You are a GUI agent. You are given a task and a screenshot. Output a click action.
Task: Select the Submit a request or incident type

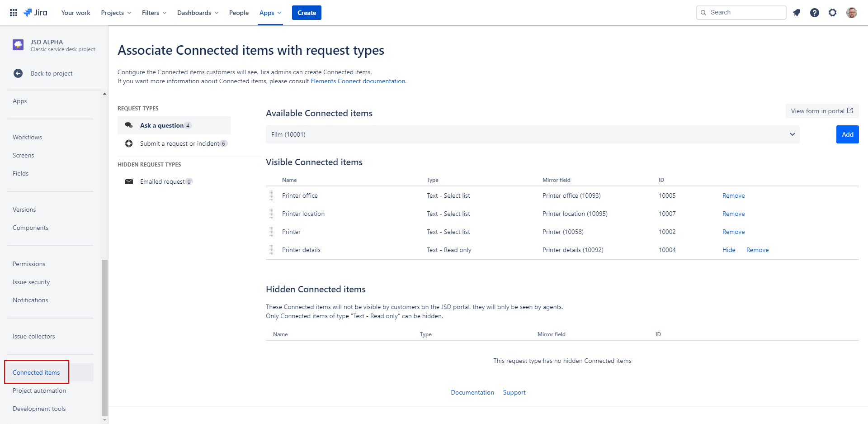coord(179,143)
